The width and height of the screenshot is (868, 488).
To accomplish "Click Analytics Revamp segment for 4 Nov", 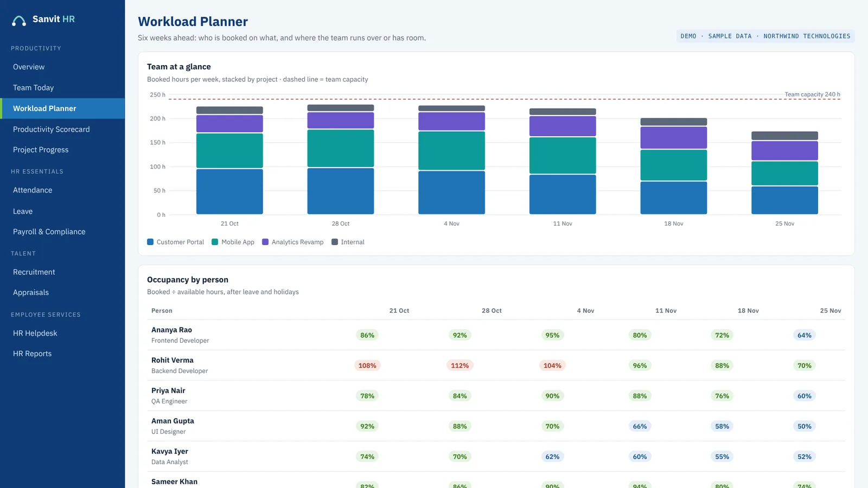I will tap(451, 121).
